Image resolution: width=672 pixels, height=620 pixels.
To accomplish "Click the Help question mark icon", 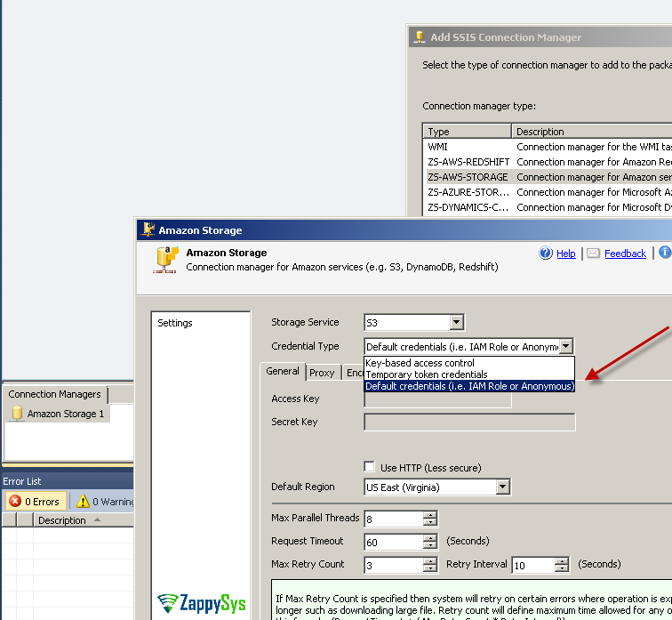I will click(546, 253).
